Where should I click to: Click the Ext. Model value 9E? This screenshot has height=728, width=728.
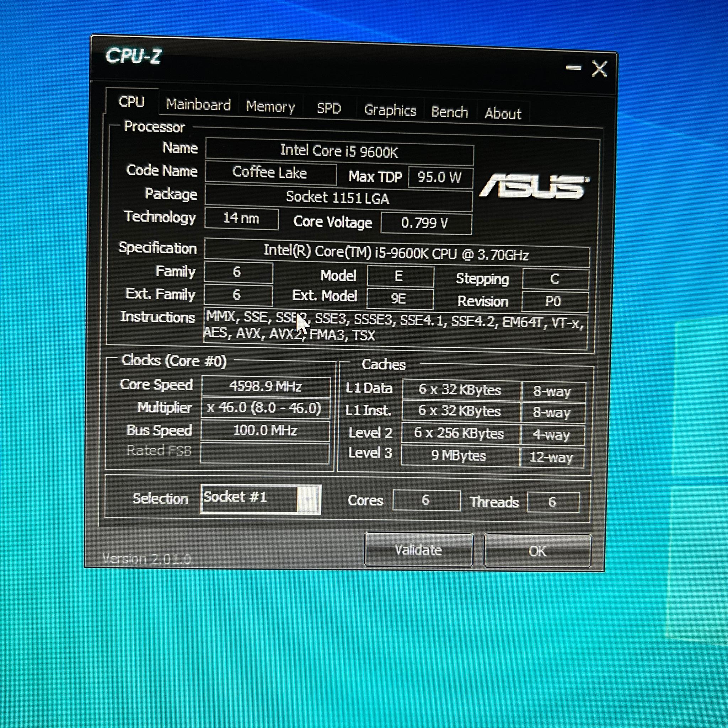coord(400,299)
